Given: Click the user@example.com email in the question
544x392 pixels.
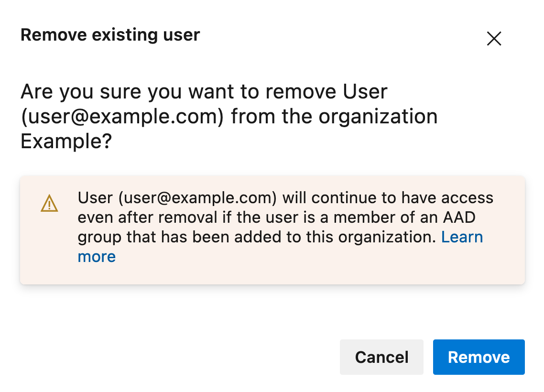Looking at the screenshot, I should coord(122,117).
